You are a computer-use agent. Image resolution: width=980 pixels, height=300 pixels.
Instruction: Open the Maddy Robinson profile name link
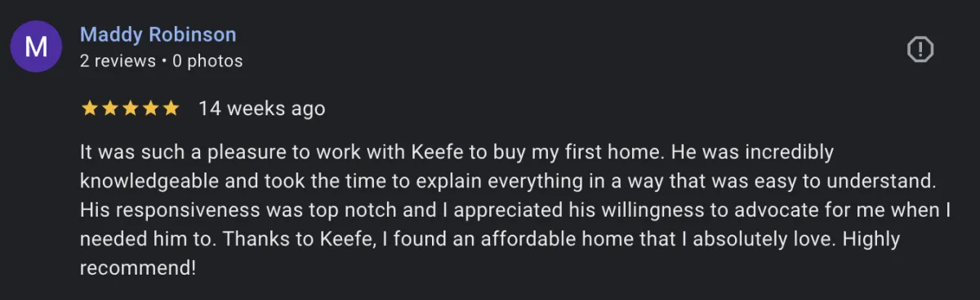point(158,35)
